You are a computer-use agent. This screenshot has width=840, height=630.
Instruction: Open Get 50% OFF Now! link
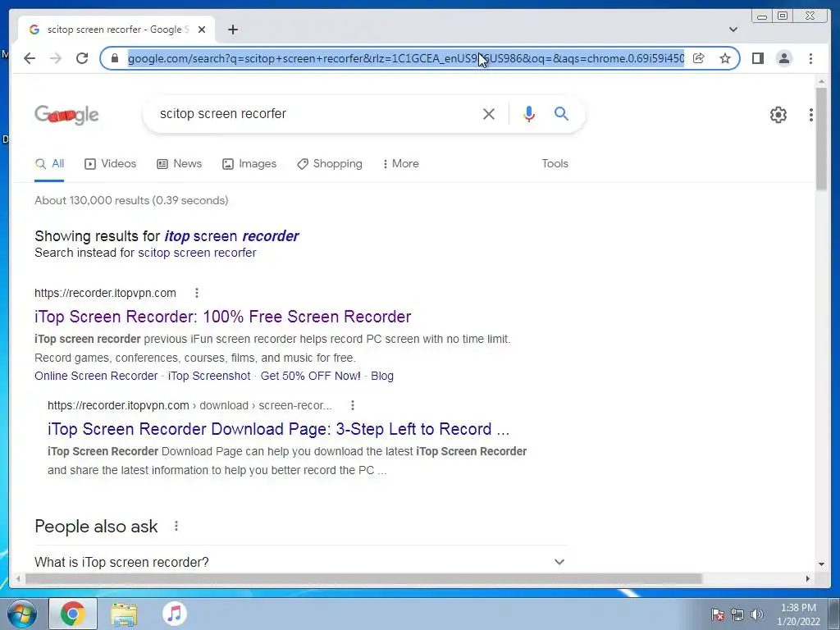(310, 376)
